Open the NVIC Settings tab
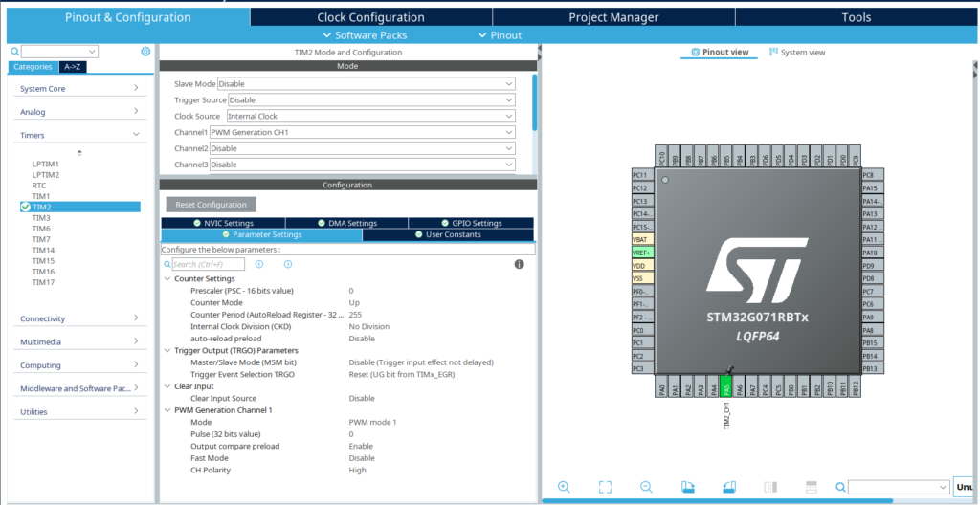 (221, 223)
